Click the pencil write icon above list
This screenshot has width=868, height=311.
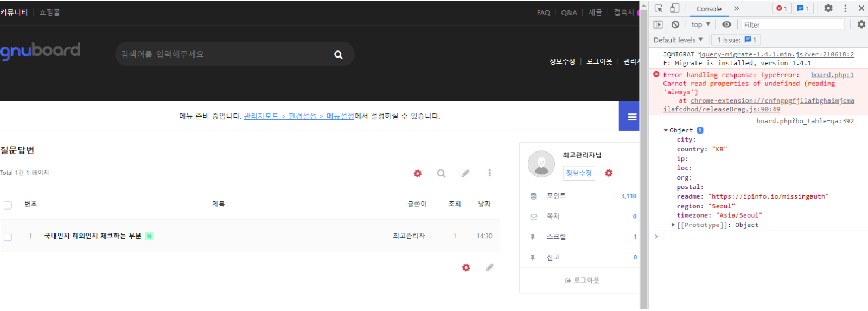[x=465, y=174]
